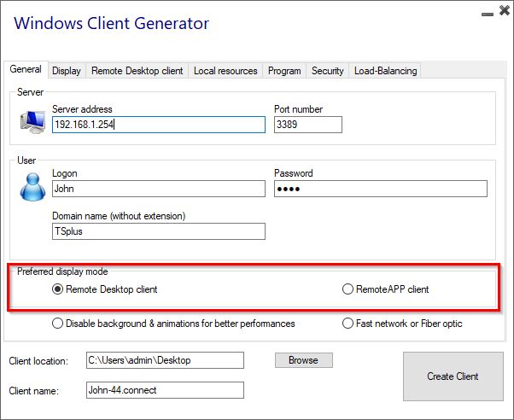514x420 pixels.
Task: Select Remote Desktop client display mode
Action: pyautogui.click(x=58, y=289)
